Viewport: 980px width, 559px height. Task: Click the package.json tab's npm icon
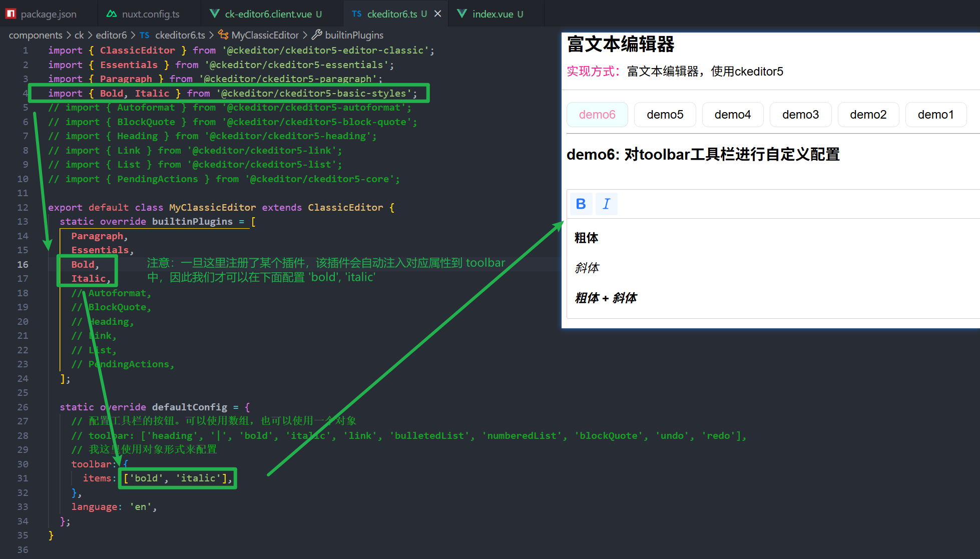click(x=11, y=14)
